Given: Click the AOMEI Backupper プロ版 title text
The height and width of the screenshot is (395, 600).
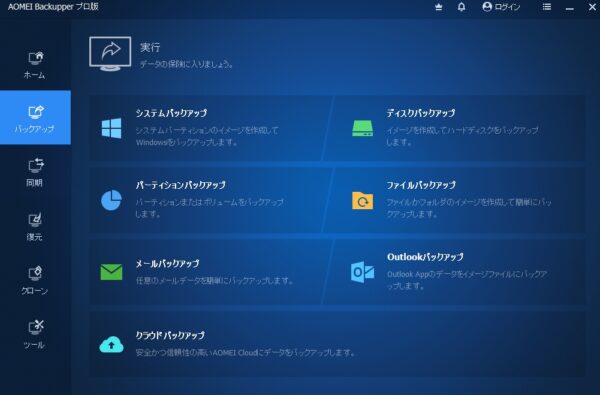Looking at the screenshot, I should [x=53, y=7].
